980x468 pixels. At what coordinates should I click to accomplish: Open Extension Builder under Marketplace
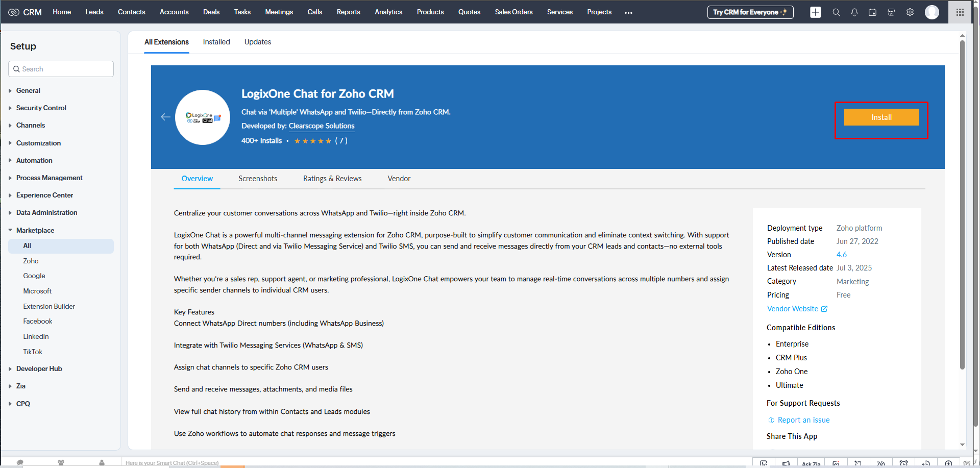49,306
